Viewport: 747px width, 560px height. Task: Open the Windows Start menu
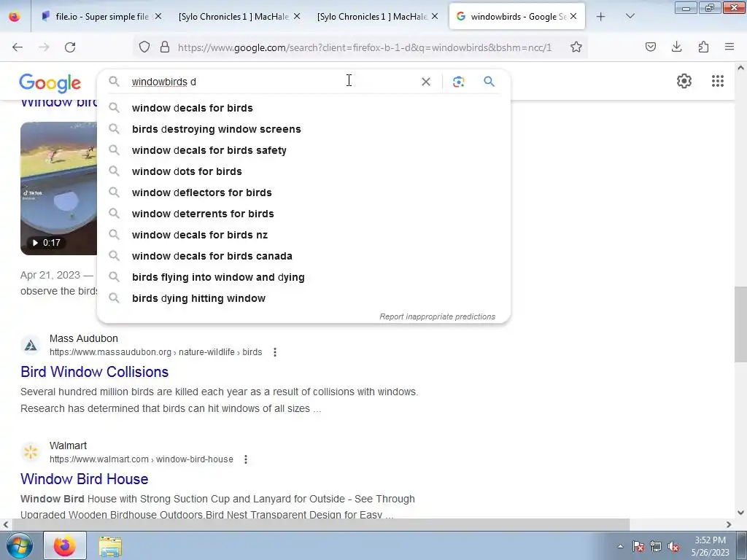pyautogui.click(x=20, y=545)
